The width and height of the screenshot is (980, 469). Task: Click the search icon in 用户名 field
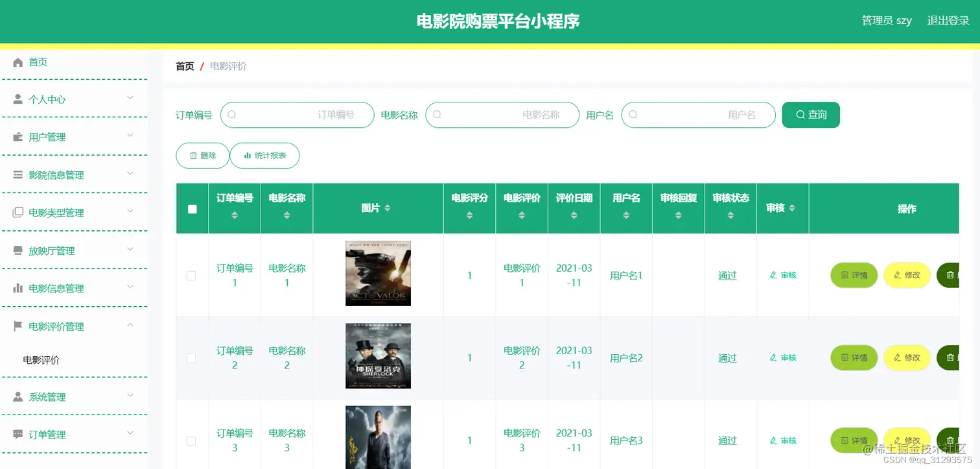pos(633,115)
